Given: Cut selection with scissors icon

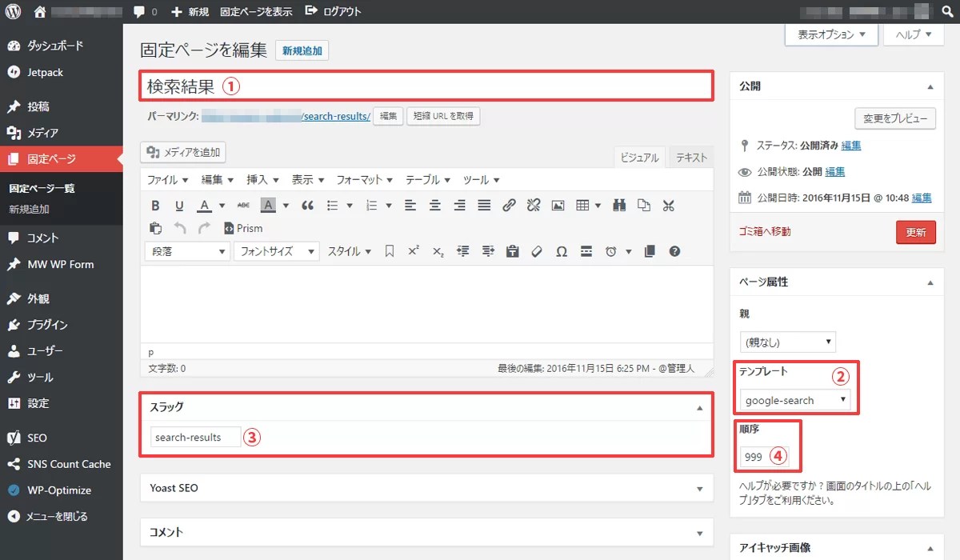Looking at the screenshot, I should (x=669, y=206).
